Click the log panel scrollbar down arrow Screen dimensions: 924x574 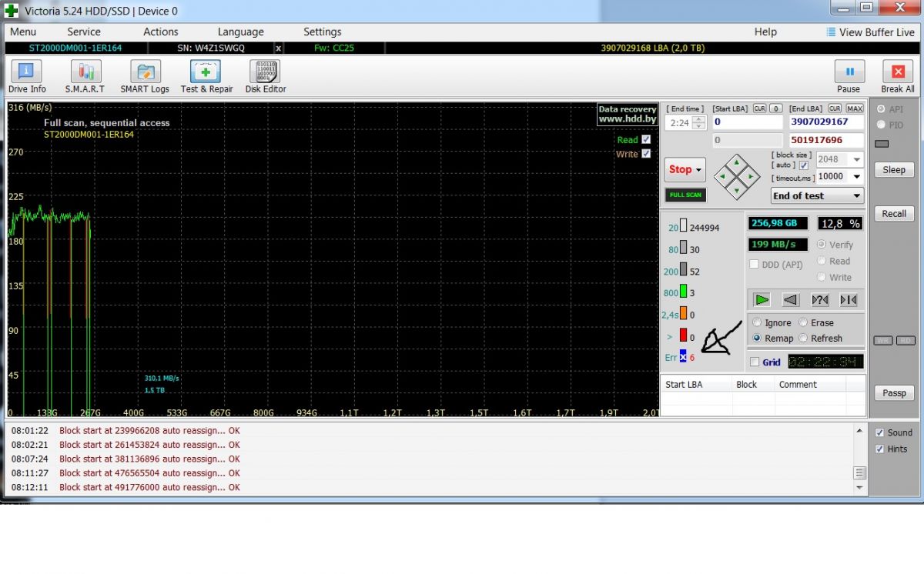pyautogui.click(x=859, y=487)
